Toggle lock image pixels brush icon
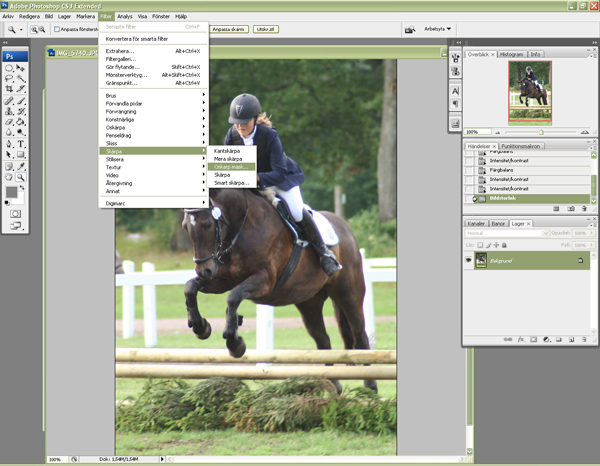 click(x=488, y=245)
